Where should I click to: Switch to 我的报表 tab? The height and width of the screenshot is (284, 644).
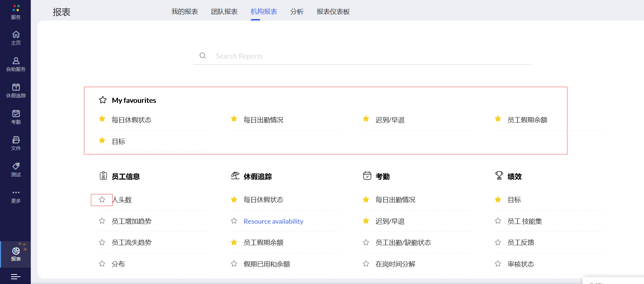(185, 12)
